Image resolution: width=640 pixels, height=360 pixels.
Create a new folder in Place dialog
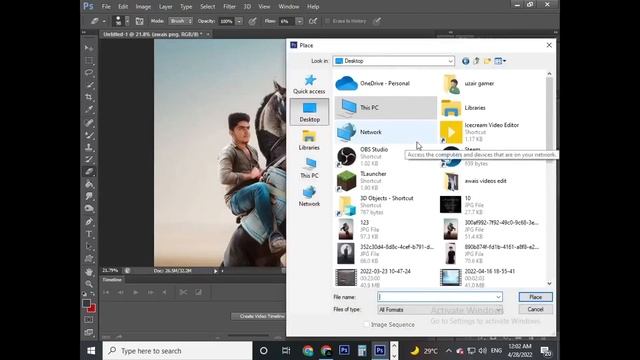487,61
